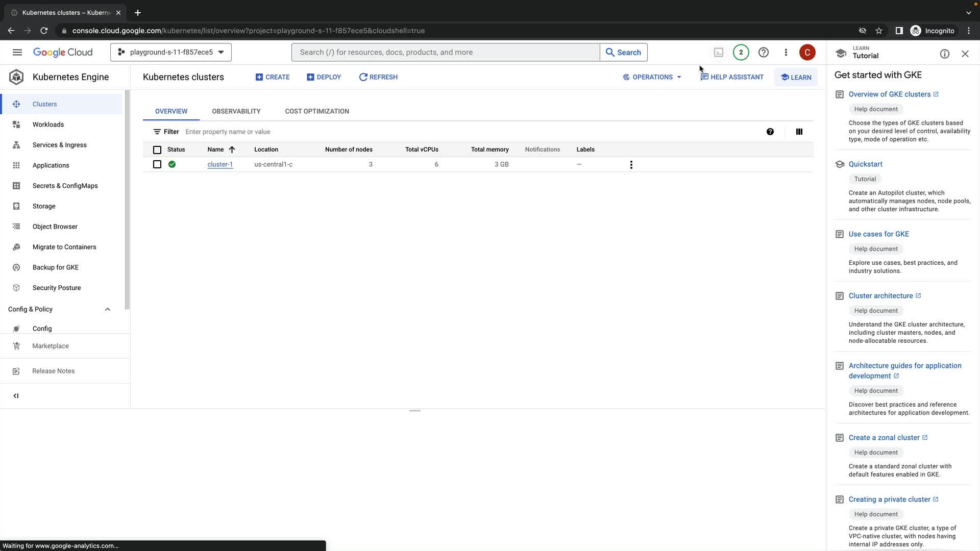
Task: Toggle the select-all clusters checkbox
Action: 157,150
